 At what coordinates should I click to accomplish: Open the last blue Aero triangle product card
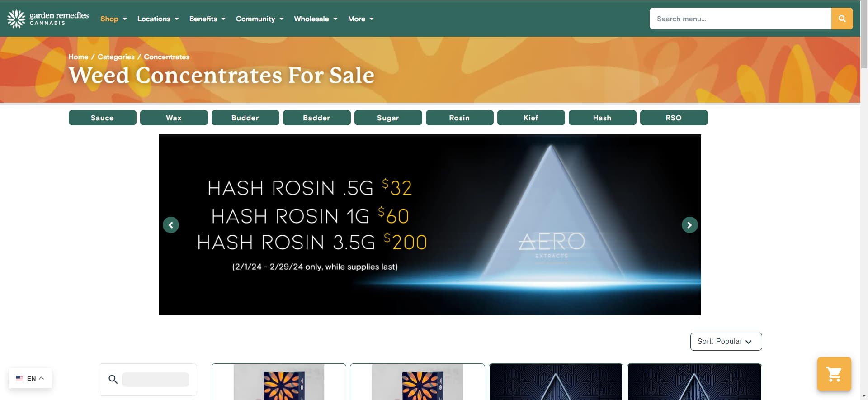[695, 381]
